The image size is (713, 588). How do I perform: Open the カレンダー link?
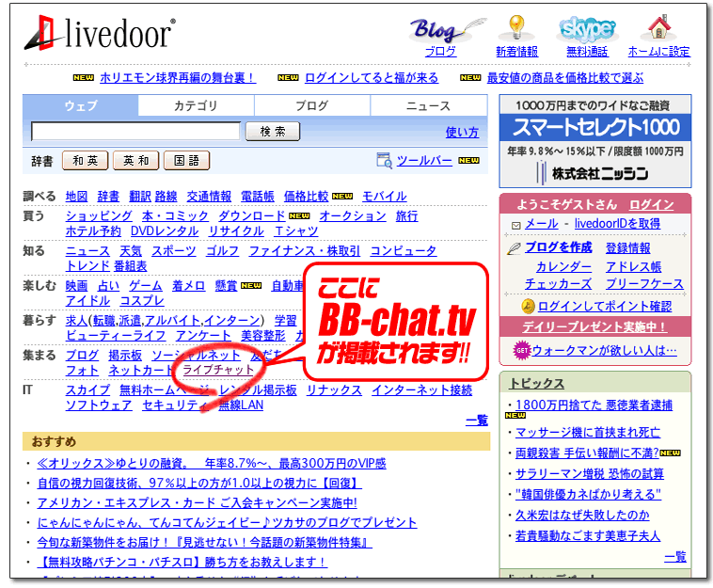coord(563,266)
